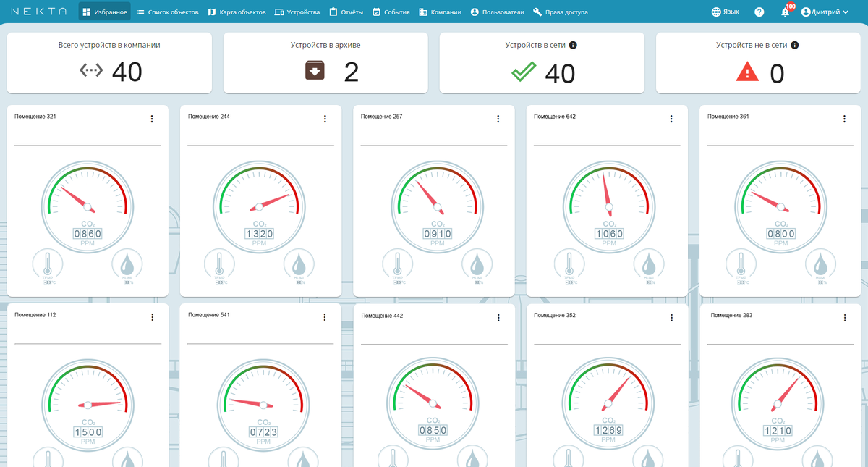The width and height of the screenshot is (868, 467).
Task: Click info icon next to Устройств в сети
Action: click(x=573, y=45)
